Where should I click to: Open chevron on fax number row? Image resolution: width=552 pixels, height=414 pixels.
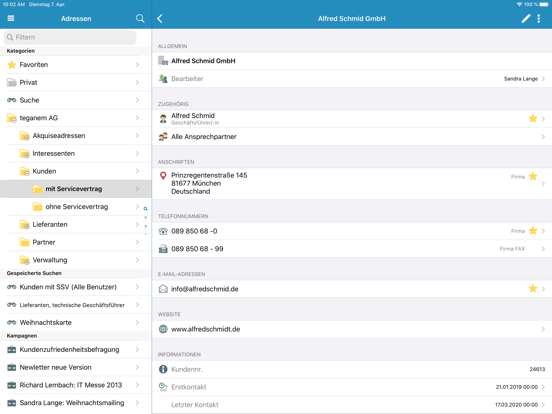point(543,249)
